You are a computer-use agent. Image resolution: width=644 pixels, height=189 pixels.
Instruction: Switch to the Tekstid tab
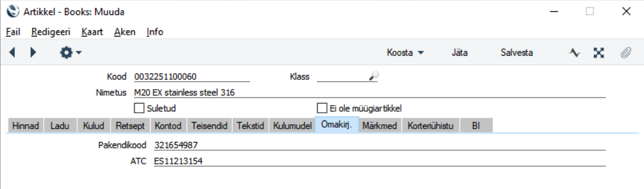click(250, 126)
